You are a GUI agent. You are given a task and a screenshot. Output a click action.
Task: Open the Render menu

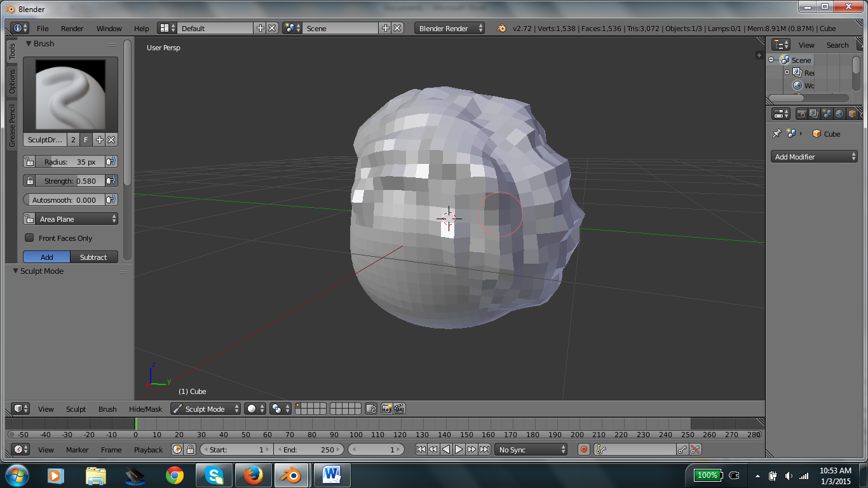tap(72, 29)
